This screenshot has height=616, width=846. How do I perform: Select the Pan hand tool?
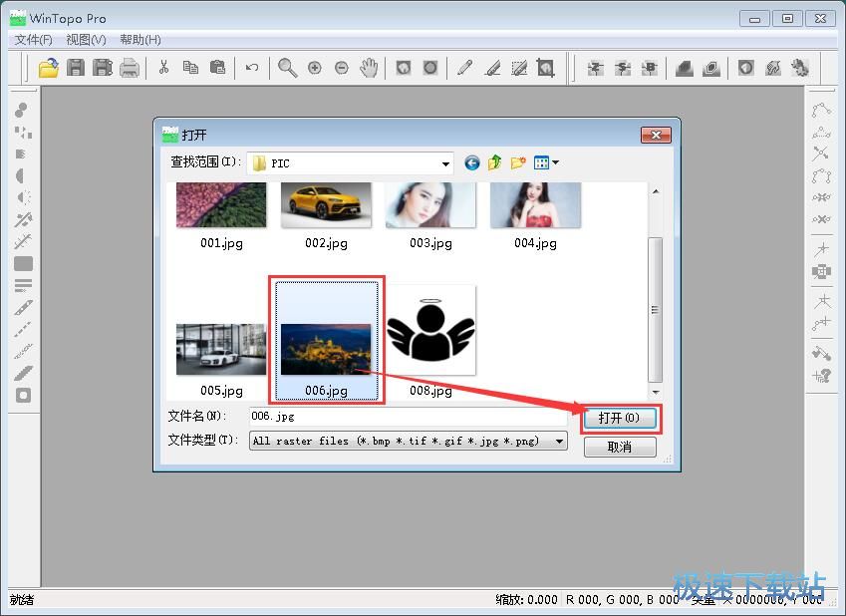[369, 68]
